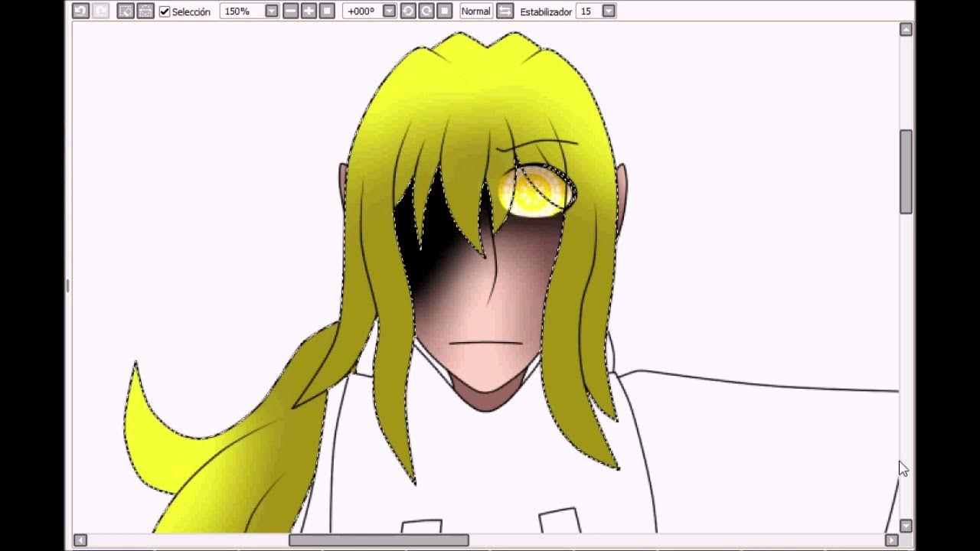Click the deselect selection icon

[126, 11]
